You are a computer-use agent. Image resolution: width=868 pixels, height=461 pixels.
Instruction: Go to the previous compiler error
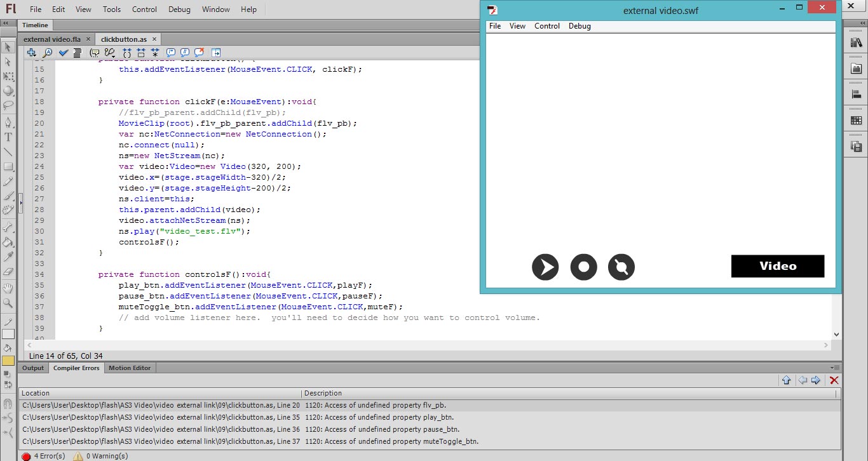[803, 380]
